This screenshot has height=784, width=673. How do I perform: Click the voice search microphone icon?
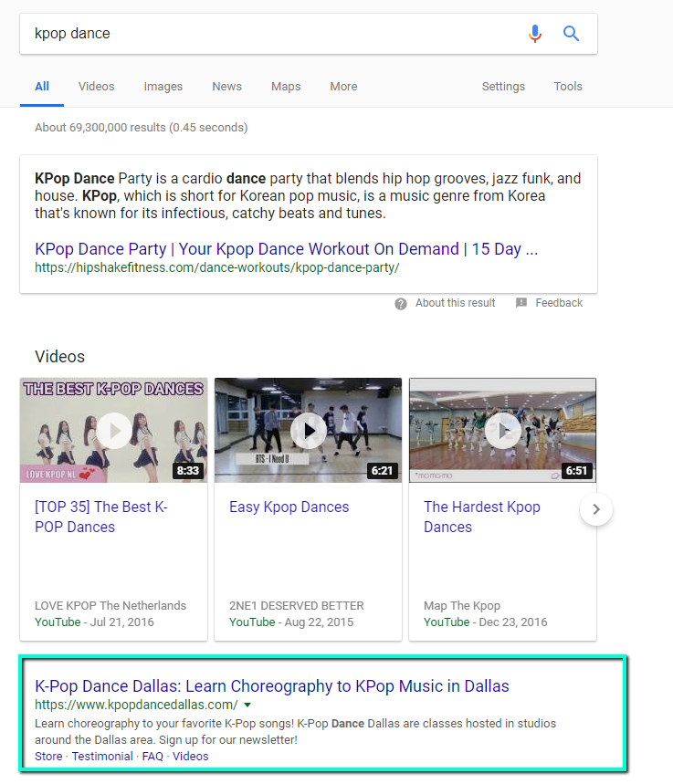[x=535, y=34]
